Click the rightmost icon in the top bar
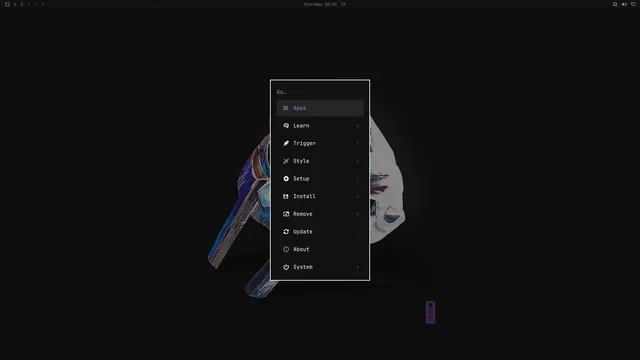This screenshot has height=360, width=640. tap(633, 4)
